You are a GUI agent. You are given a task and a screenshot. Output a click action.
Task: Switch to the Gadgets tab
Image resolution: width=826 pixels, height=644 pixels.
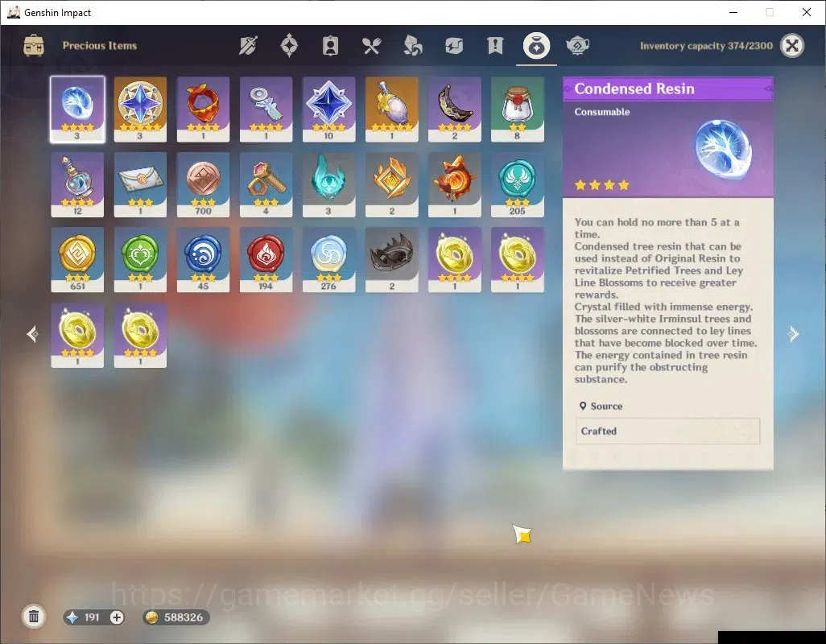click(453, 46)
